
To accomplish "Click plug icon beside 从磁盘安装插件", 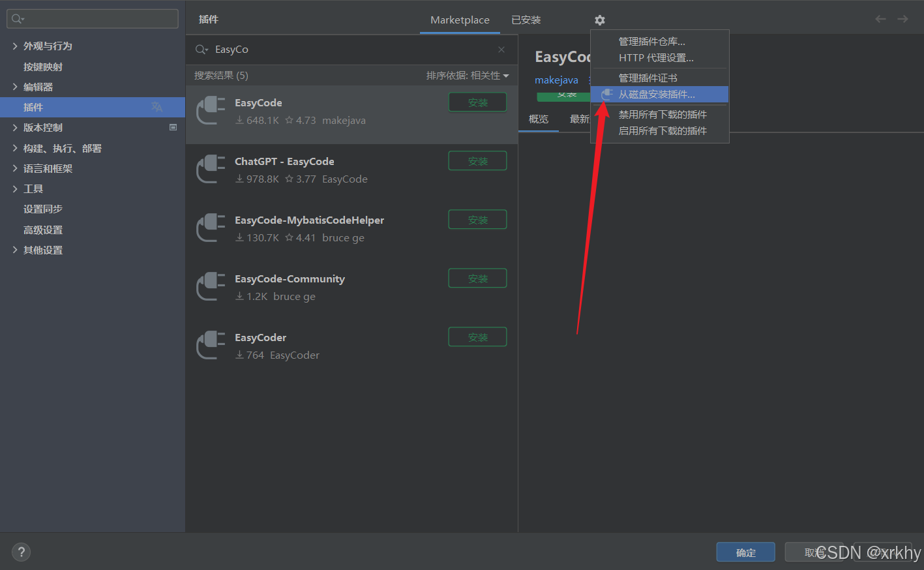I will pyautogui.click(x=607, y=95).
